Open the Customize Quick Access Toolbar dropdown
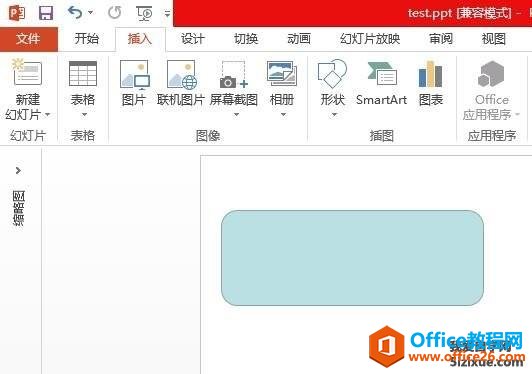Viewport: 532px width, 374px height. coord(167,14)
